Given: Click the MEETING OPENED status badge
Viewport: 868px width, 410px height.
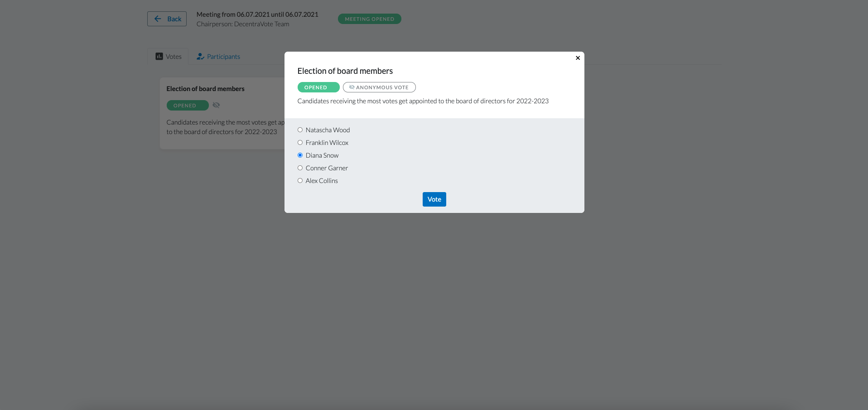Looking at the screenshot, I should (370, 19).
